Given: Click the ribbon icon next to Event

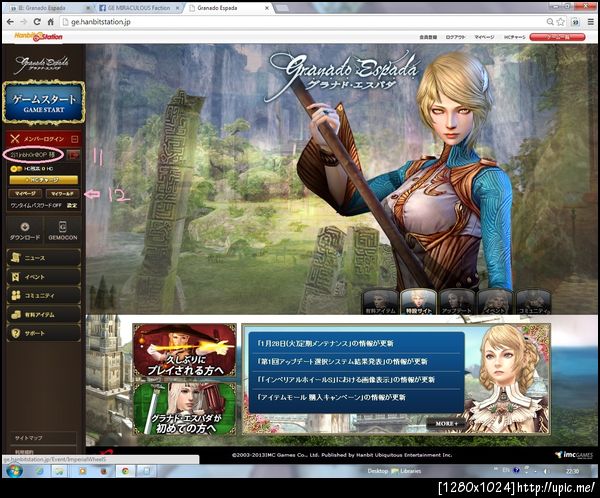Looking at the screenshot, I should click(16, 277).
